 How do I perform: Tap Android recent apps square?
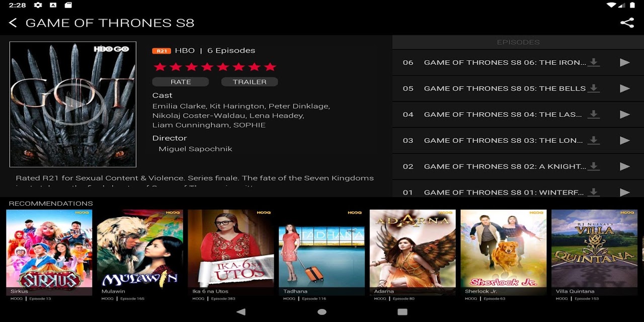[x=403, y=312]
